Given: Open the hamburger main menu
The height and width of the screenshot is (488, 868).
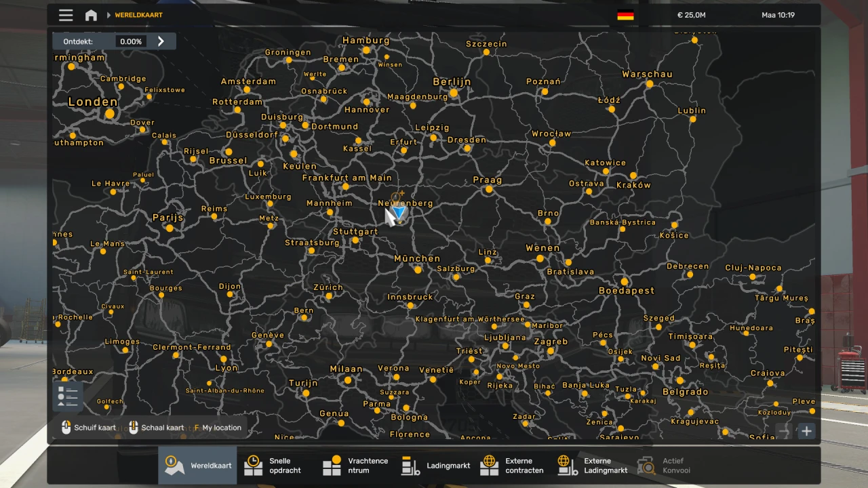Looking at the screenshot, I should (x=66, y=15).
